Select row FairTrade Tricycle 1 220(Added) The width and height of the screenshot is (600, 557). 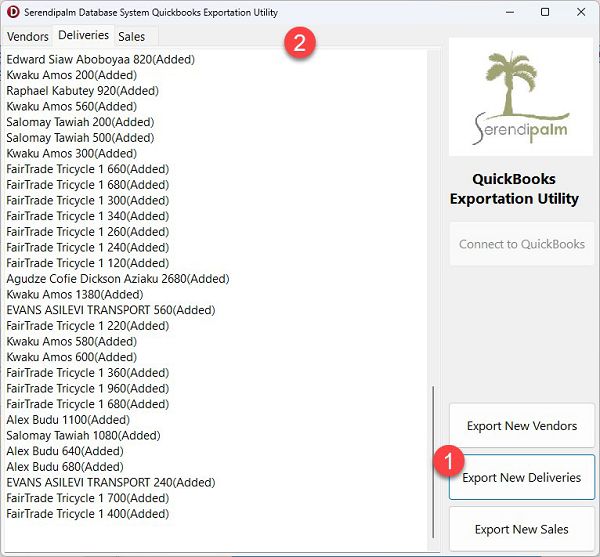point(88,326)
